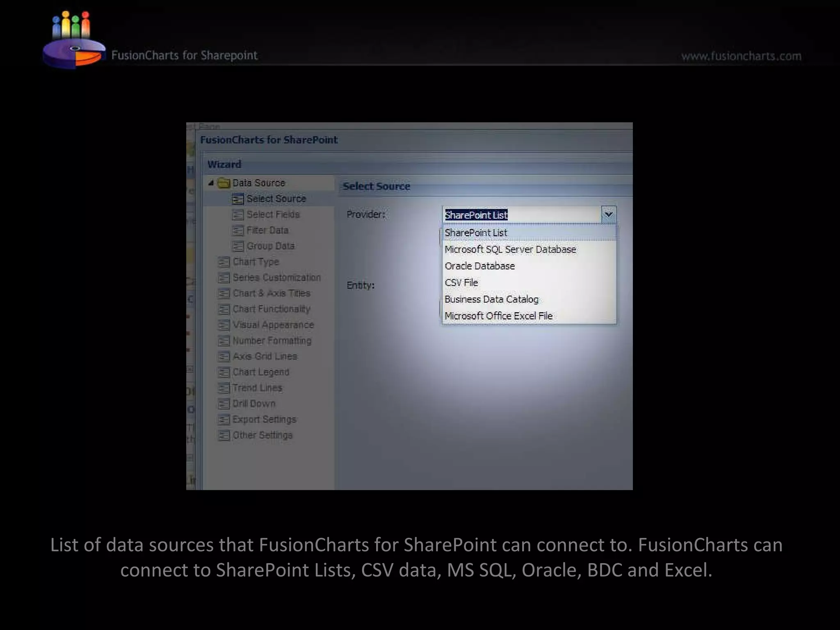
Task: Click the Group Data page icon
Action: [237, 246]
